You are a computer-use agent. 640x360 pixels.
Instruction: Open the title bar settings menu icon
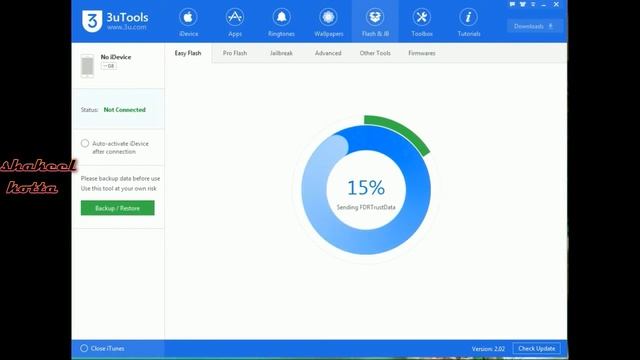[x=533, y=4]
